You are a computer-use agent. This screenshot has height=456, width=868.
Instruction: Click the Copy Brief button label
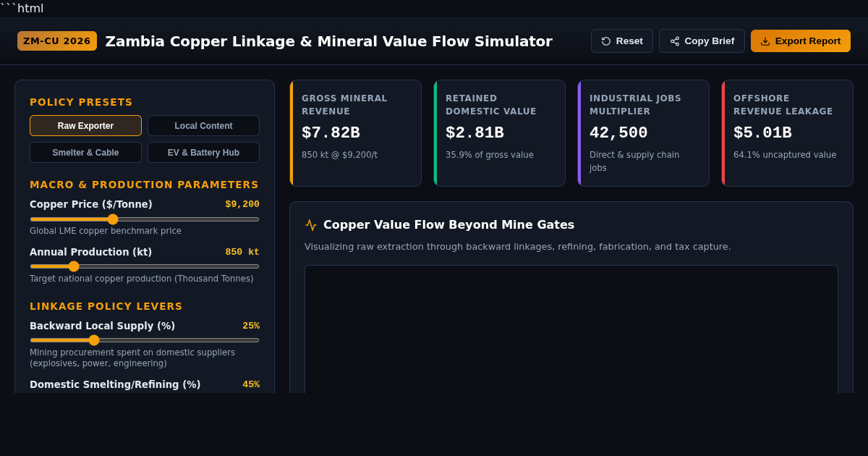coord(710,41)
